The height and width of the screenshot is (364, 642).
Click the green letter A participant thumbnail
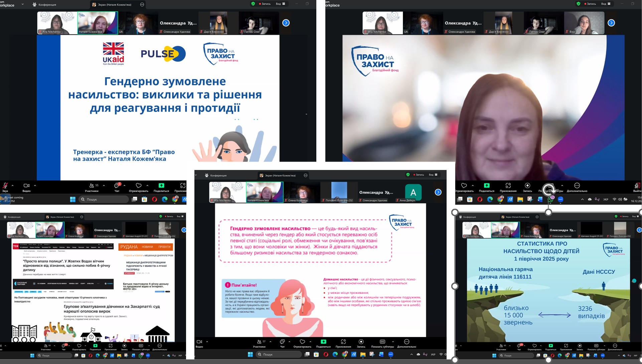coord(413,192)
